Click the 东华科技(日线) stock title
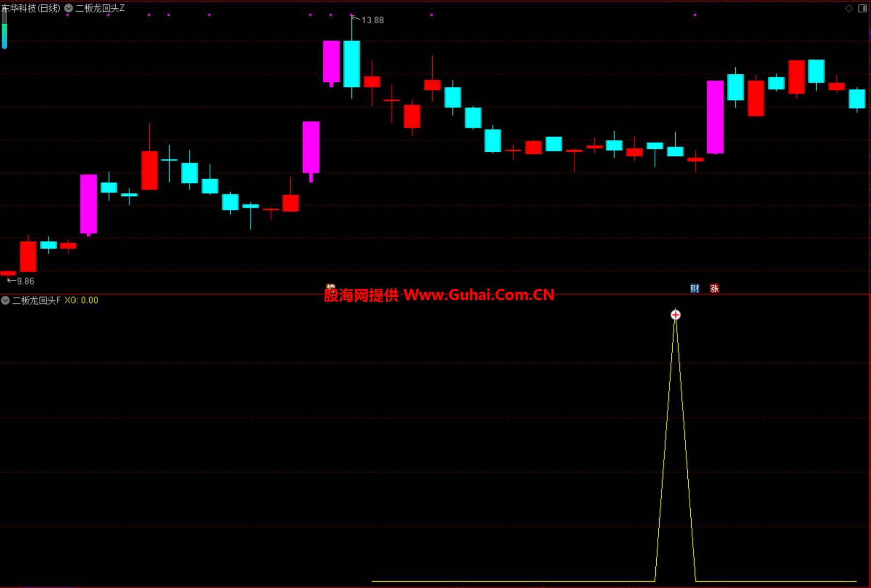This screenshot has width=871, height=588. click(31, 8)
